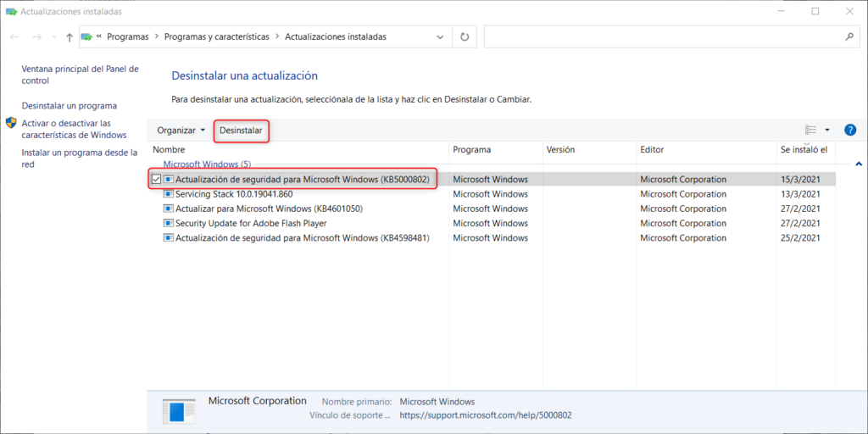Click the 13/3/2021 install date cell
The height and width of the screenshot is (434, 868).
tap(800, 194)
